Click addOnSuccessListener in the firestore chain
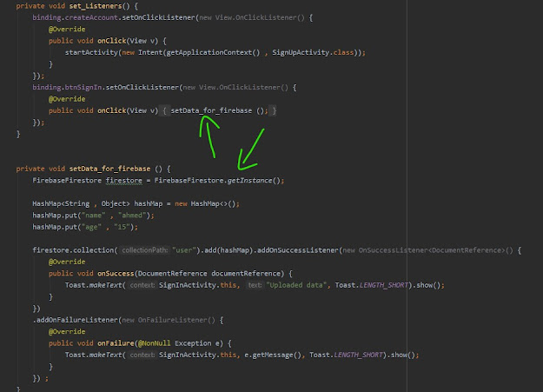 [297, 250]
